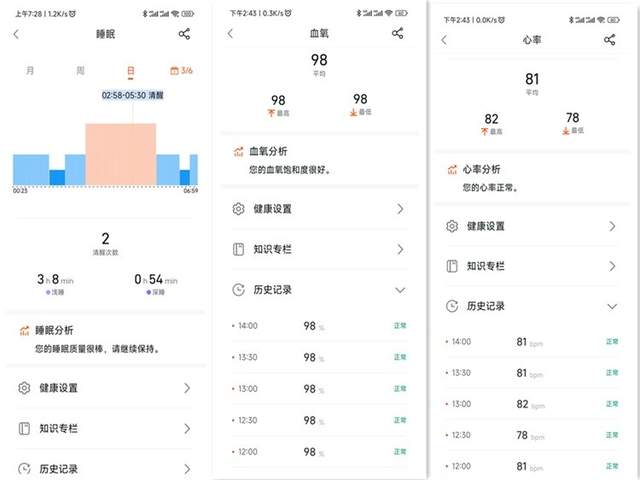Tap the share icon on the 血氧 screen
The width and height of the screenshot is (640, 480).
(398, 33)
